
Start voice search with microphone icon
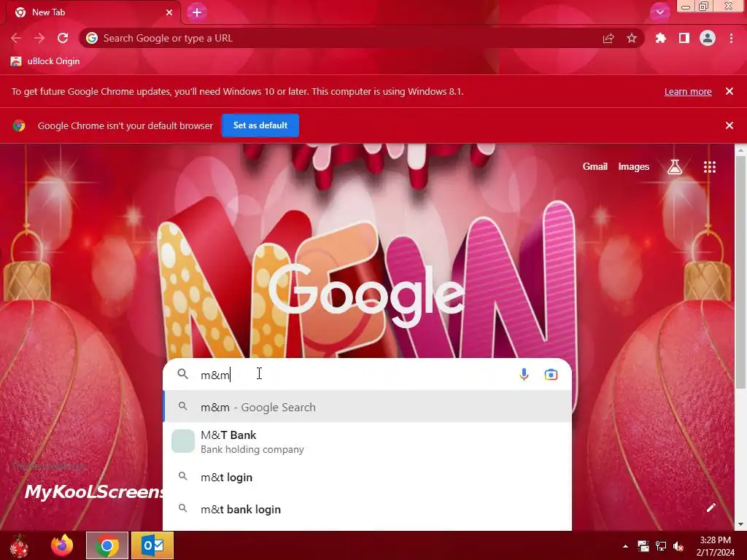click(x=524, y=375)
